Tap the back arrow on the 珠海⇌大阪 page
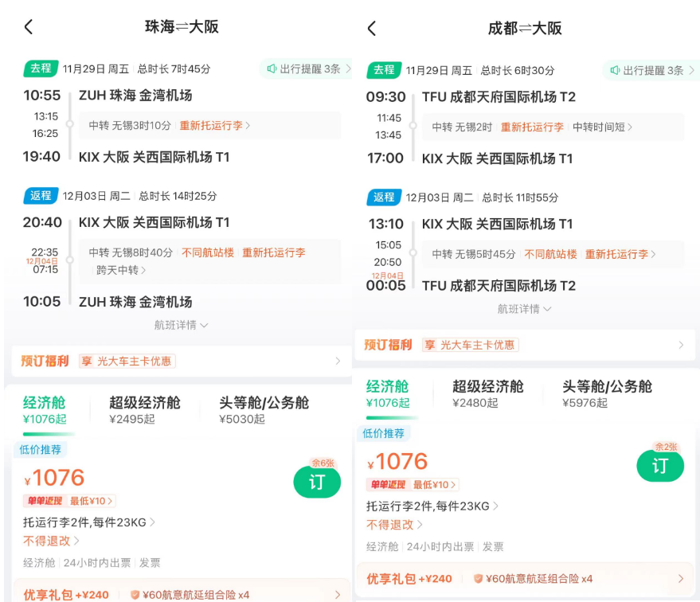 coord(29,27)
